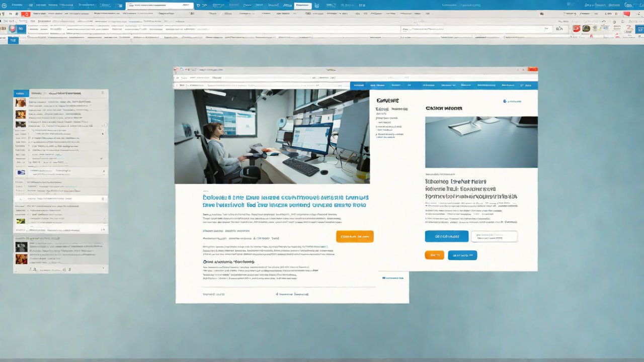This screenshot has width=644, height=362.
Task: Click the red icon at top-left toolbar
Action: (x=26, y=15)
